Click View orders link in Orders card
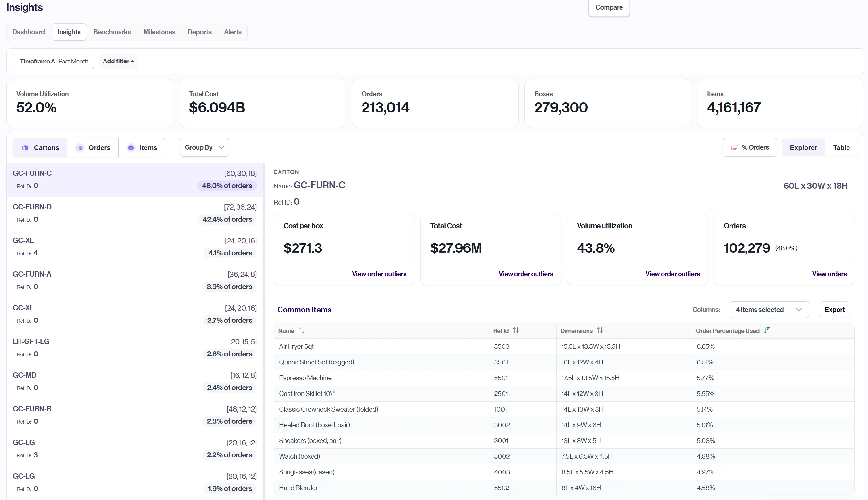 click(829, 274)
